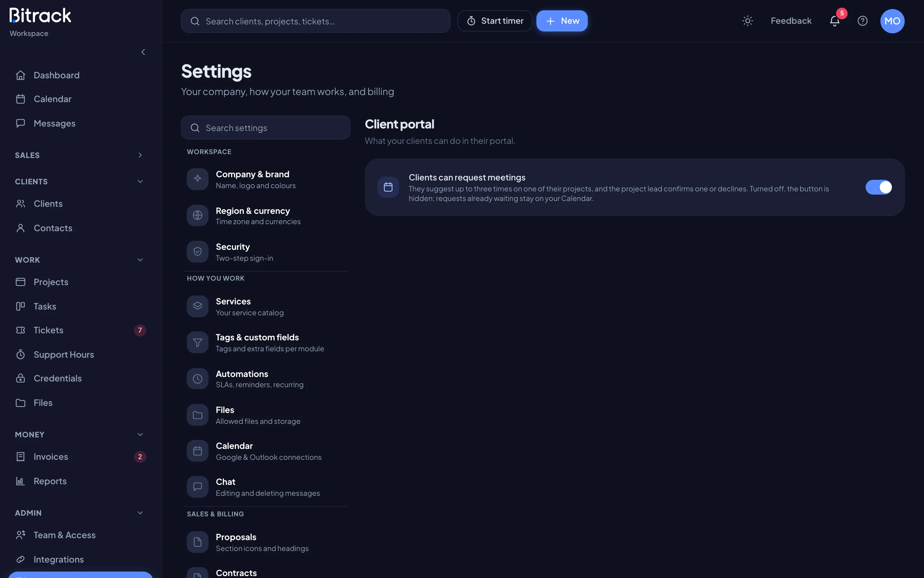Collapse the sidebar with the left chevron
Image resolution: width=924 pixels, height=578 pixels.
coord(143,52)
